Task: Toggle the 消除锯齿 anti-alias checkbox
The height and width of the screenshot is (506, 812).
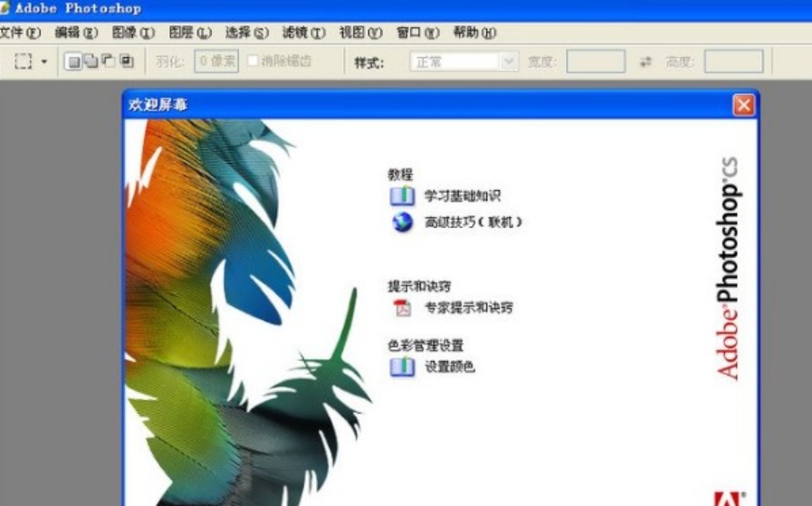Action: tap(253, 61)
